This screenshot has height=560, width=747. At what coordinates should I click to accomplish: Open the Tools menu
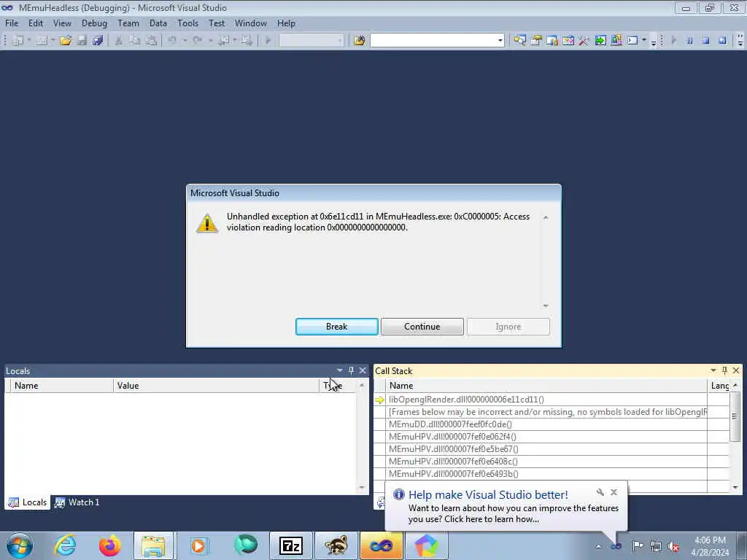coord(187,23)
